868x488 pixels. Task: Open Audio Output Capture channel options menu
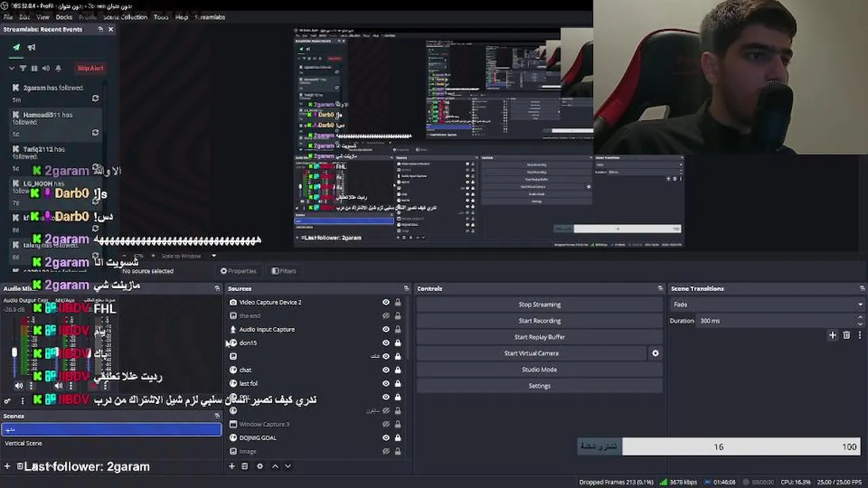tap(31, 386)
